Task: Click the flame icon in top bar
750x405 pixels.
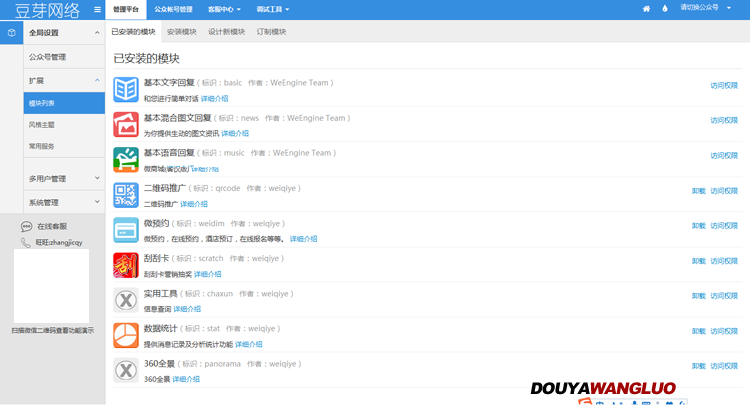Action: coord(665,9)
